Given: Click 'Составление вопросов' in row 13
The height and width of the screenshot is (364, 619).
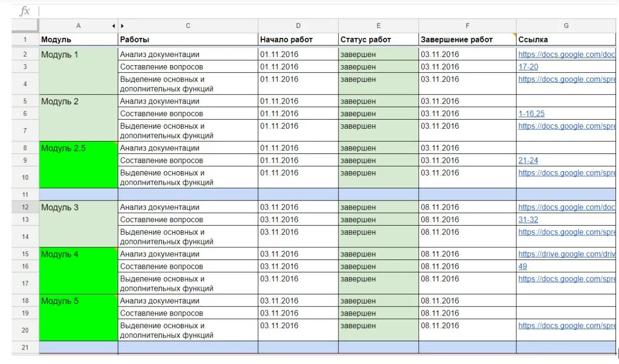Looking at the screenshot, I should [x=162, y=220].
